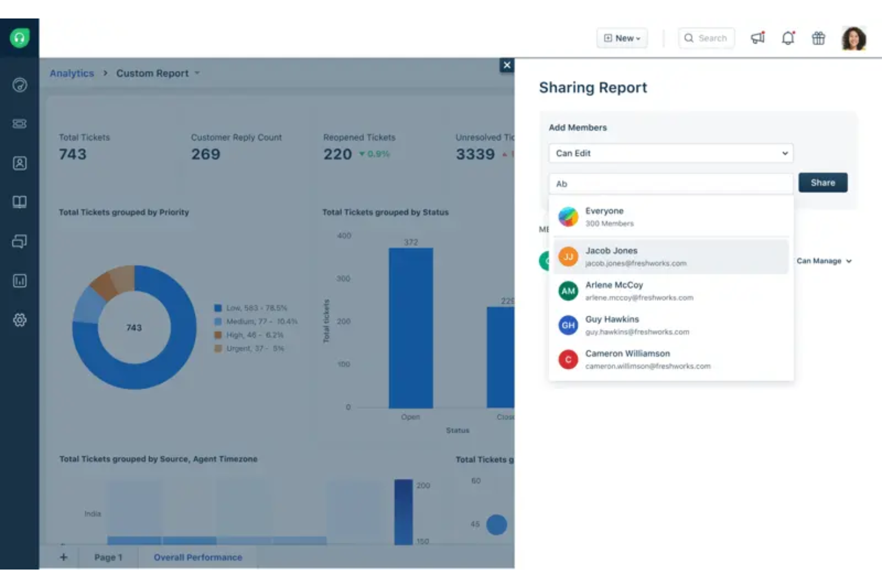This screenshot has width=882, height=588.
Task: Click the Share button
Action: click(822, 182)
